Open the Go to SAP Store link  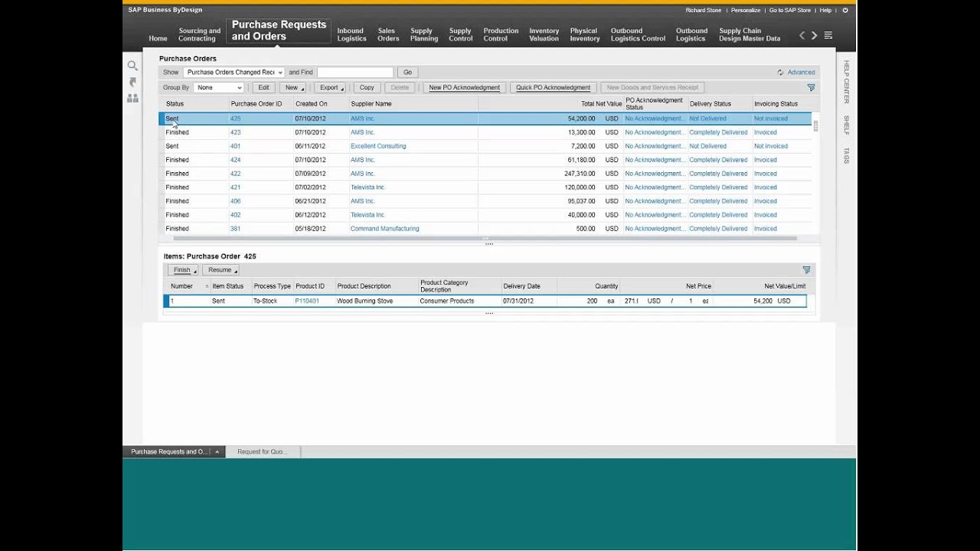tap(790, 11)
